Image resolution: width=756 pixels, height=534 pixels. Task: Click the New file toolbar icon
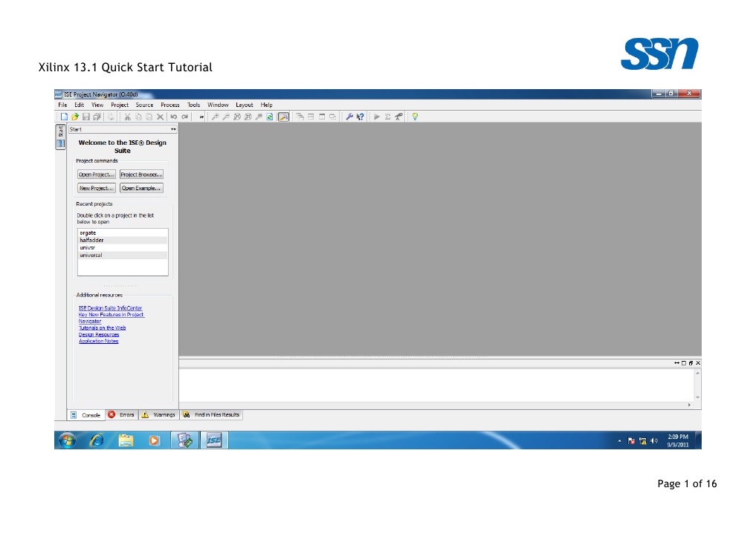click(x=64, y=117)
